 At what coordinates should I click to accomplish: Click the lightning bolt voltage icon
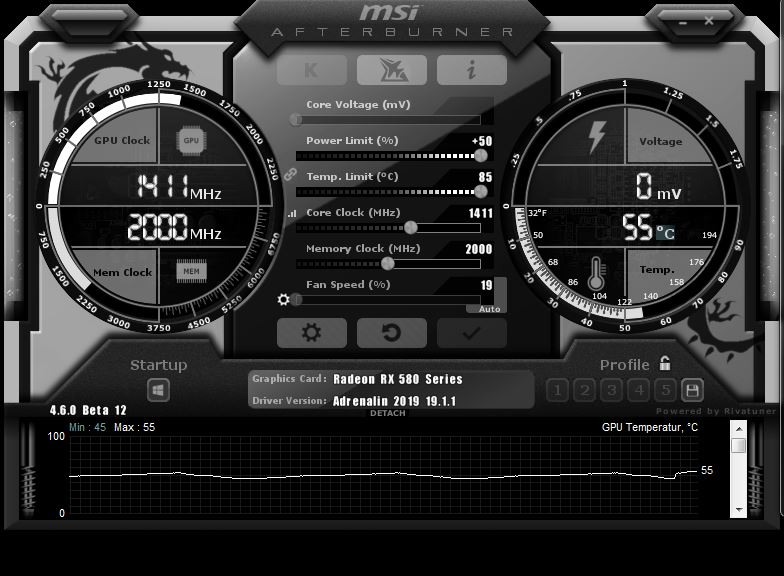point(596,136)
